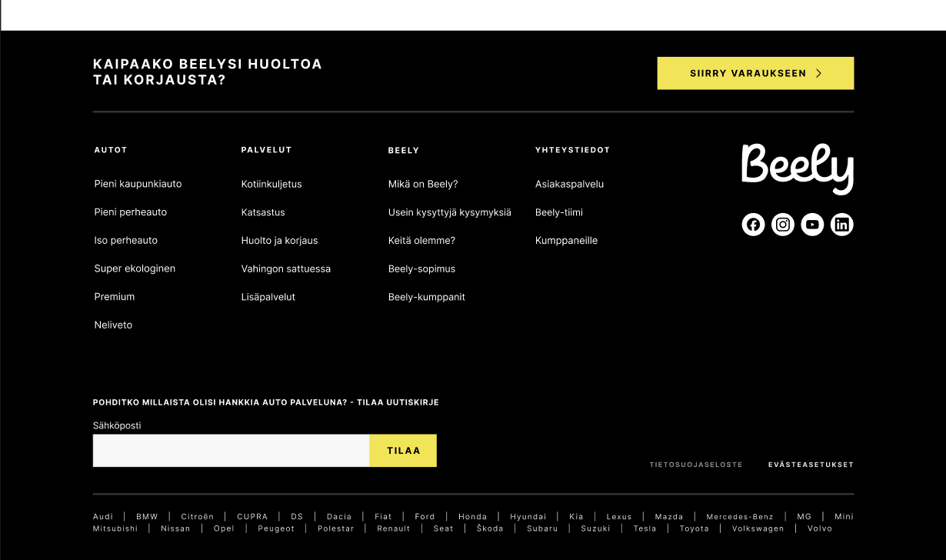Go to Super ekologinen cars
Image resolution: width=946 pixels, height=560 pixels.
135,268
